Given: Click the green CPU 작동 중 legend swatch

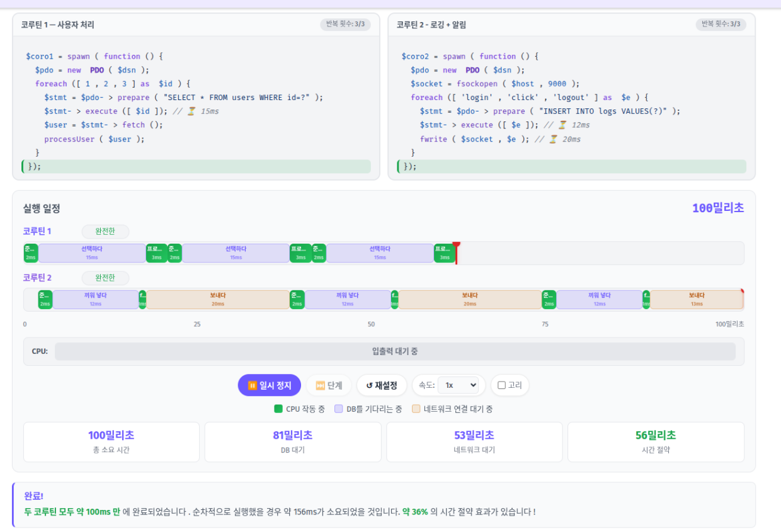Looking at the screenshot, I should (x=278, y=409).
